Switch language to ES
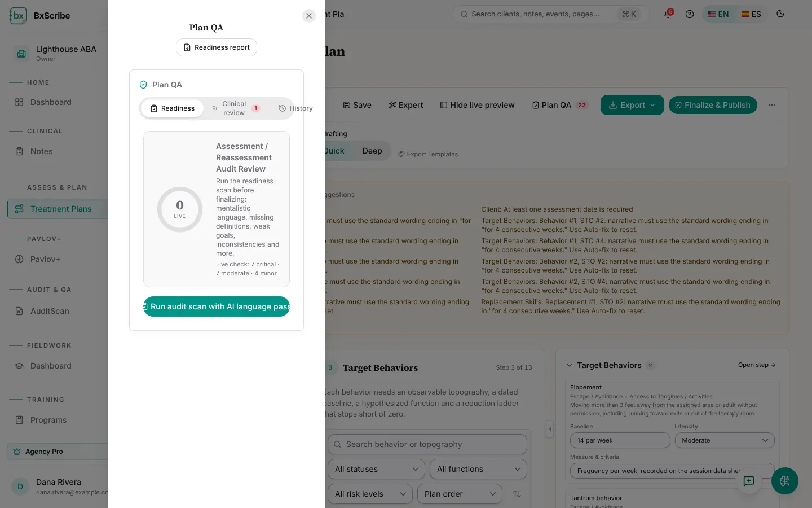Image resolution: width=812 pixels, height=508 pixels. coord(751,14)
